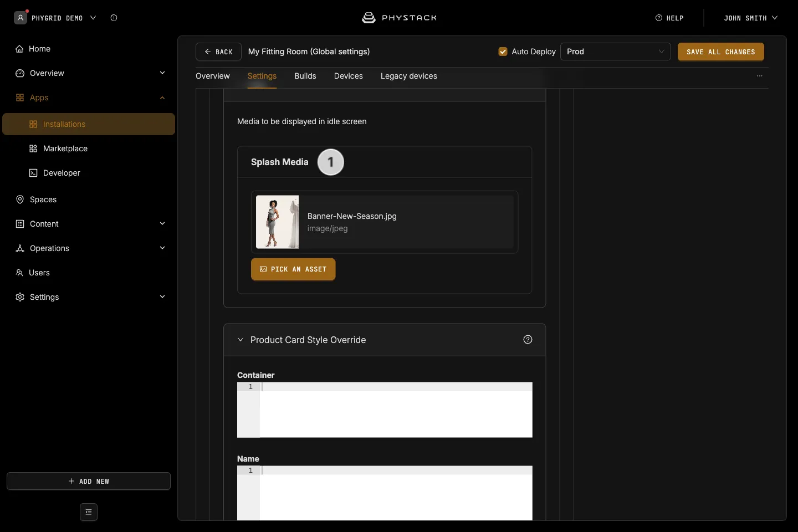This screenshot has height=532, width=798.
Task: Open help for Product Card Style Override
Action: click(528, 340)
